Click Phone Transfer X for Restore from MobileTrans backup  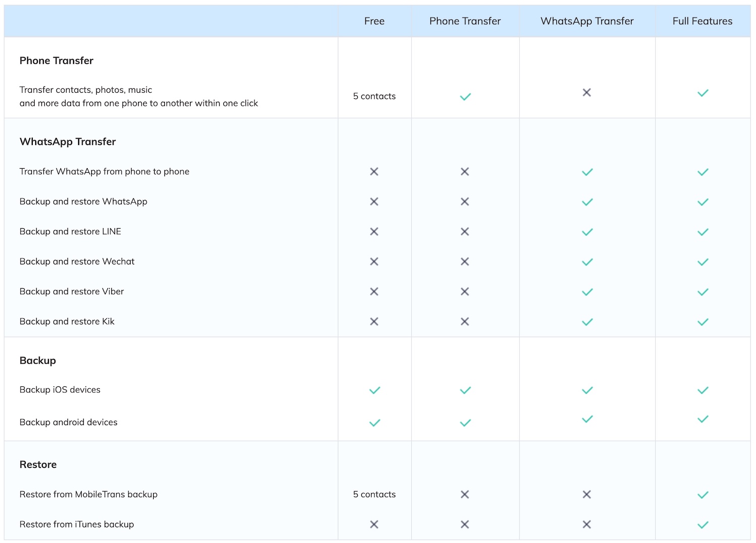(x=465, y=495)
